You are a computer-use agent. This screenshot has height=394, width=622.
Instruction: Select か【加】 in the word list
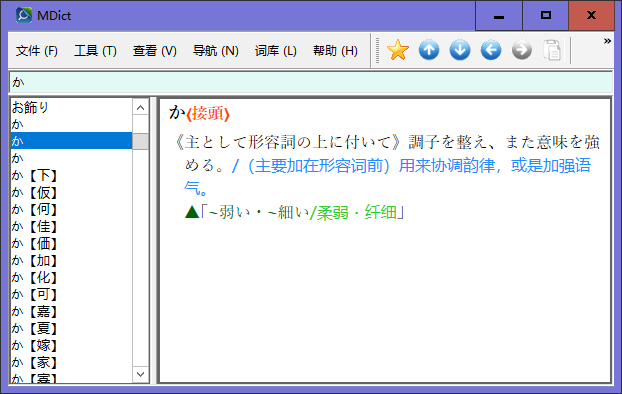point(71,260)
